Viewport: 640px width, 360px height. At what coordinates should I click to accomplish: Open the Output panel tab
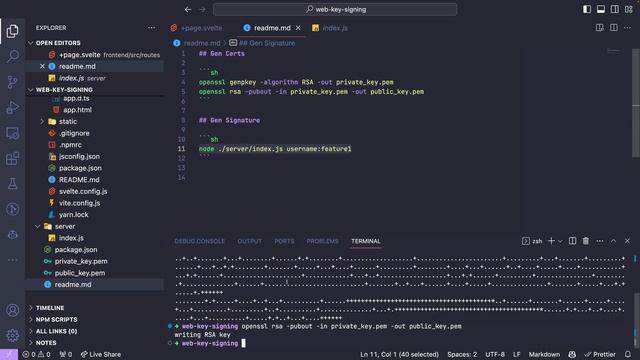[249, 241]
